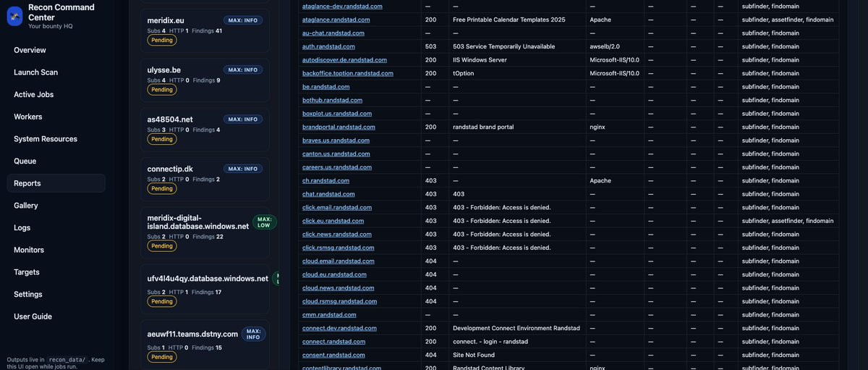Select the meridix.eu target card
This screenshot has width=868, height=370.
(205, 30)
